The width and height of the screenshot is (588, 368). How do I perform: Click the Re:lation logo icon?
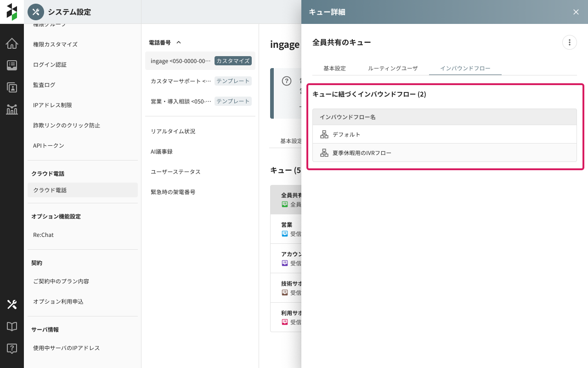click(x=12, y=12)
